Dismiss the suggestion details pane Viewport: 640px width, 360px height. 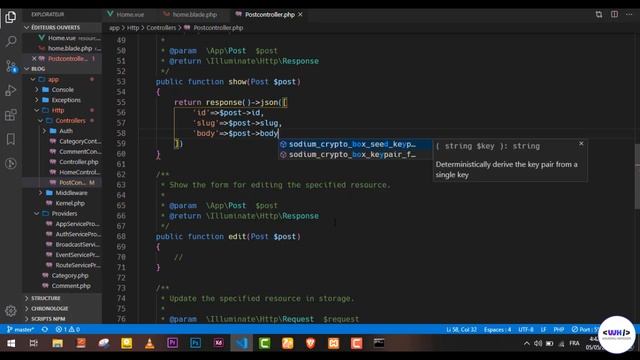[581, 144]
